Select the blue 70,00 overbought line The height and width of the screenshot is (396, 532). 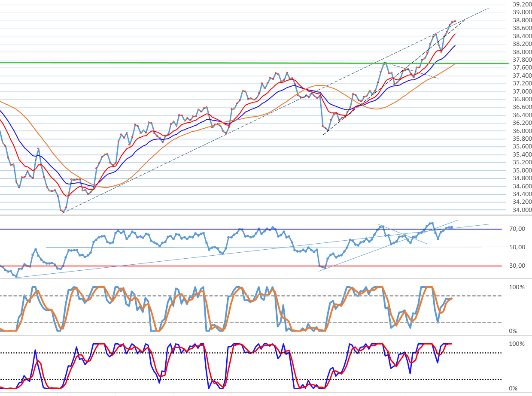point(251,229)
